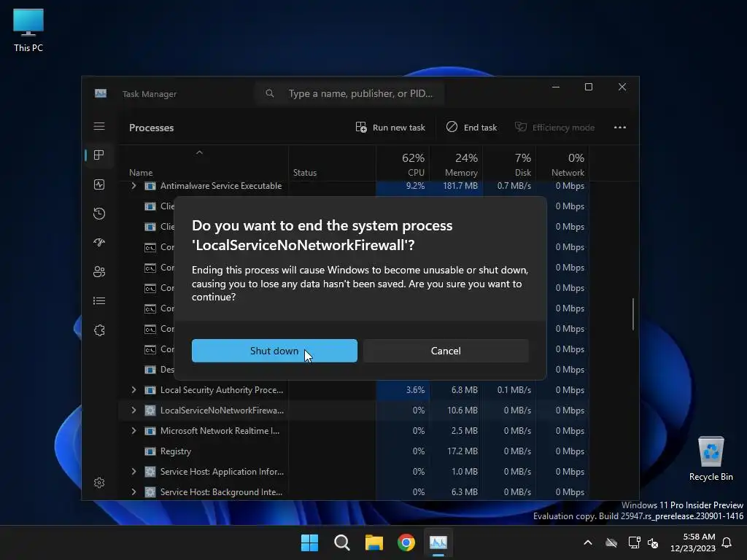The height and width of the screenshot is (560, 747).
Task: Click 17.2 MB memory value of Registry
Action: coord(462,451)
